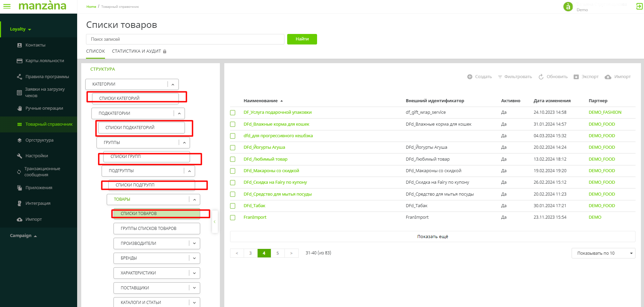This screenshot has height=307, width=644.
Task: Open Export via Экспорт icon
Action: 576,77
